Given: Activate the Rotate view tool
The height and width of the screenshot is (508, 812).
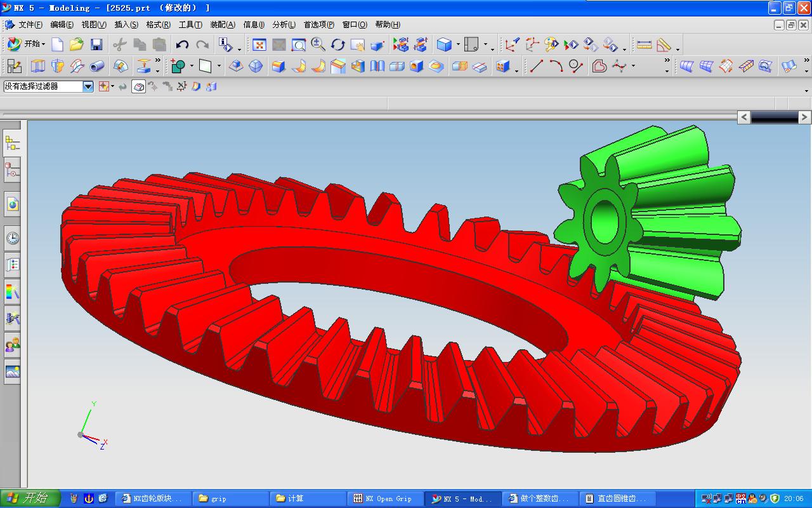Looking at the screenshot, I should point(337,44).
